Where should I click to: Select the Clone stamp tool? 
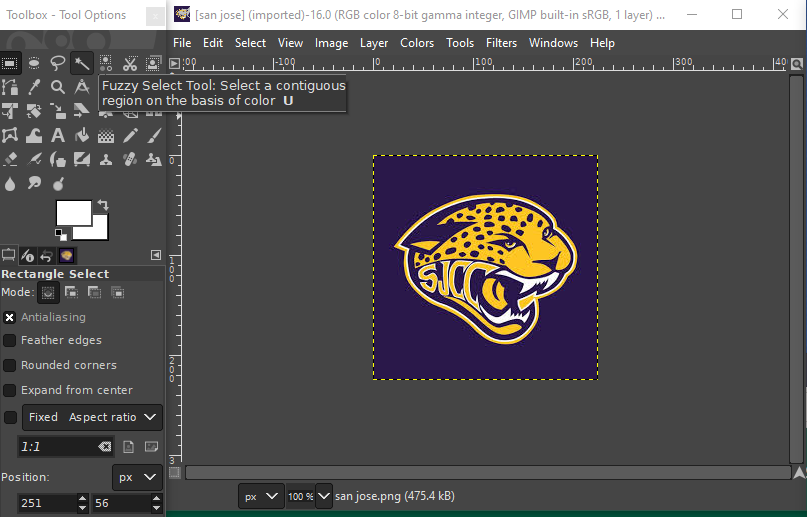106,159
